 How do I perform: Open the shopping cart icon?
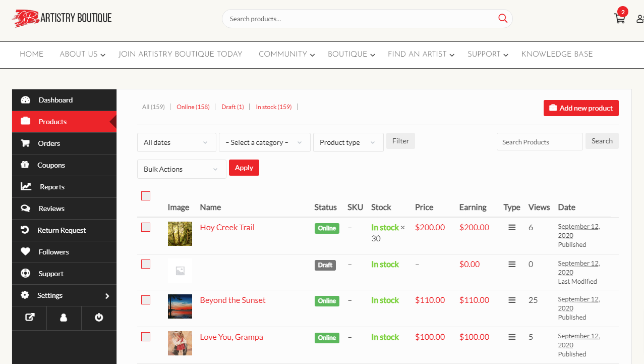(619, 19)
